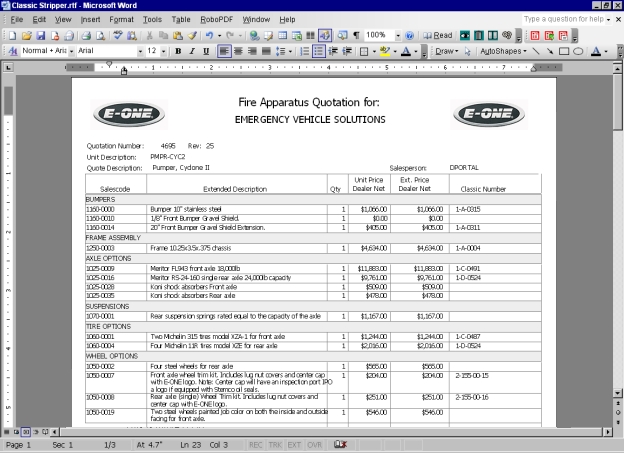Viewport: 624px width, 453px height.
Task: Open the Window menu
Action: [x=256, y=20]
